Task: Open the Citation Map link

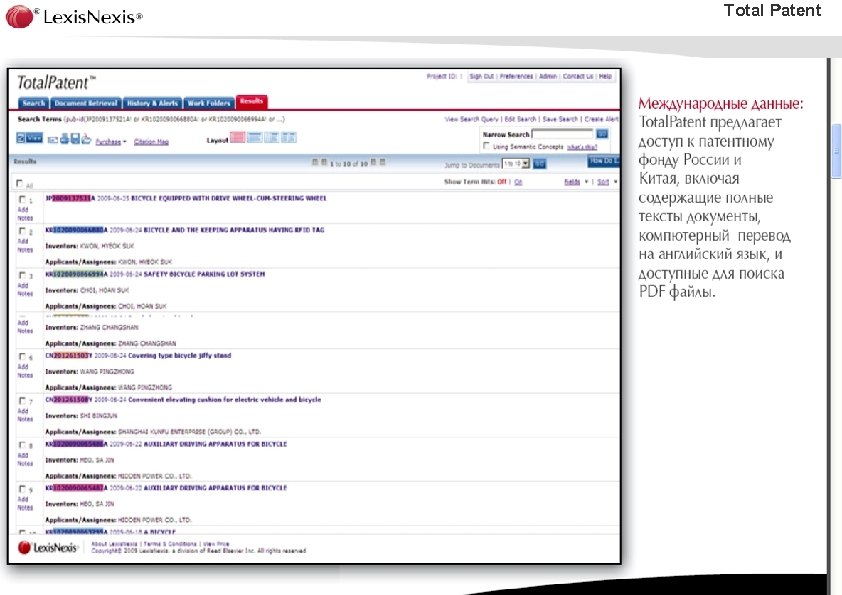Action: pyautogui.click(x=151, y=142)
